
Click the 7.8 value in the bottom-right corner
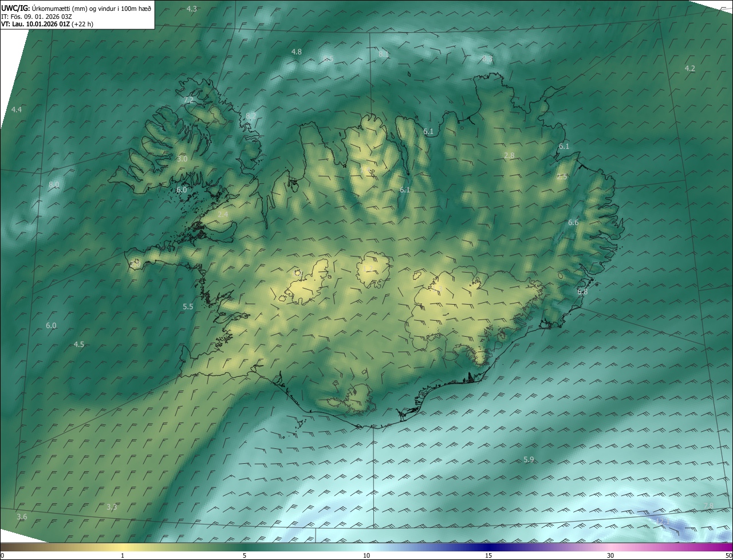coord(708,506)
